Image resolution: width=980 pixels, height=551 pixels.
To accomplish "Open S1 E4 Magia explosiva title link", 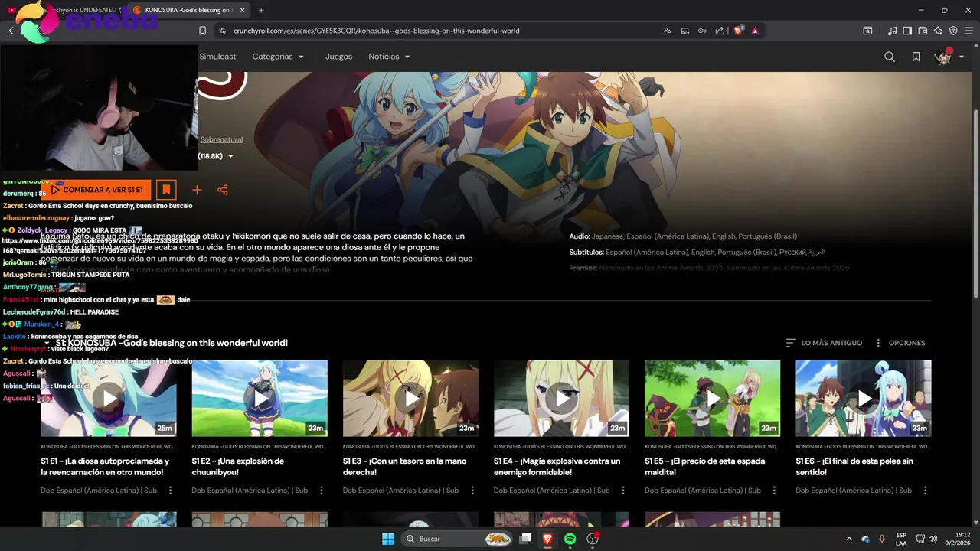I will click(x=557, y=467).
